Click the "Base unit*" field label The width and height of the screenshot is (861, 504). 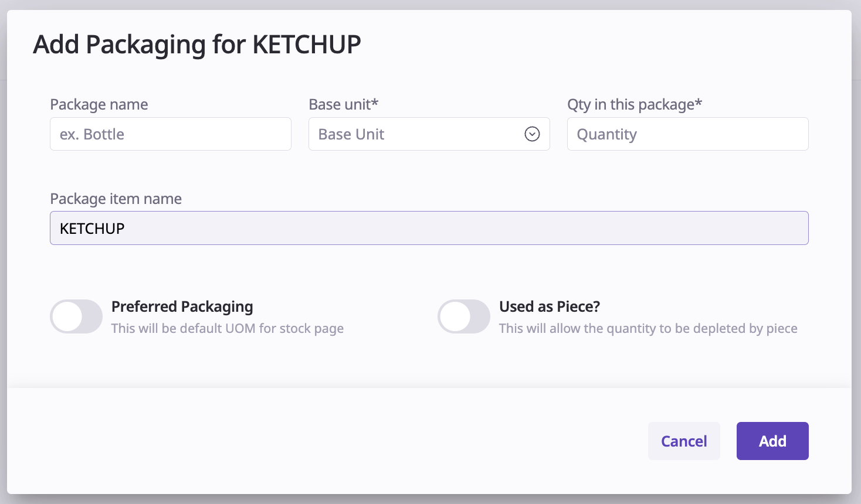pyautogui.click(x=344, y=104)
